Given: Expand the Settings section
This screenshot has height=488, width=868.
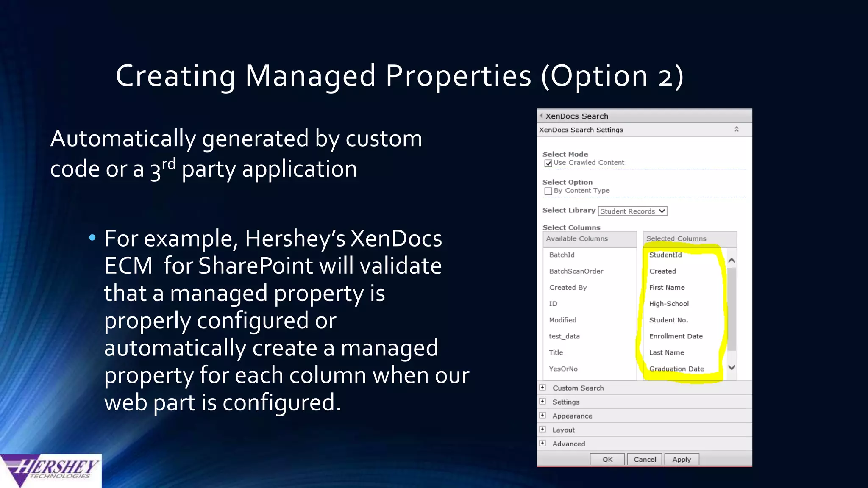Looking at the screenshot, I should point(542,401).
